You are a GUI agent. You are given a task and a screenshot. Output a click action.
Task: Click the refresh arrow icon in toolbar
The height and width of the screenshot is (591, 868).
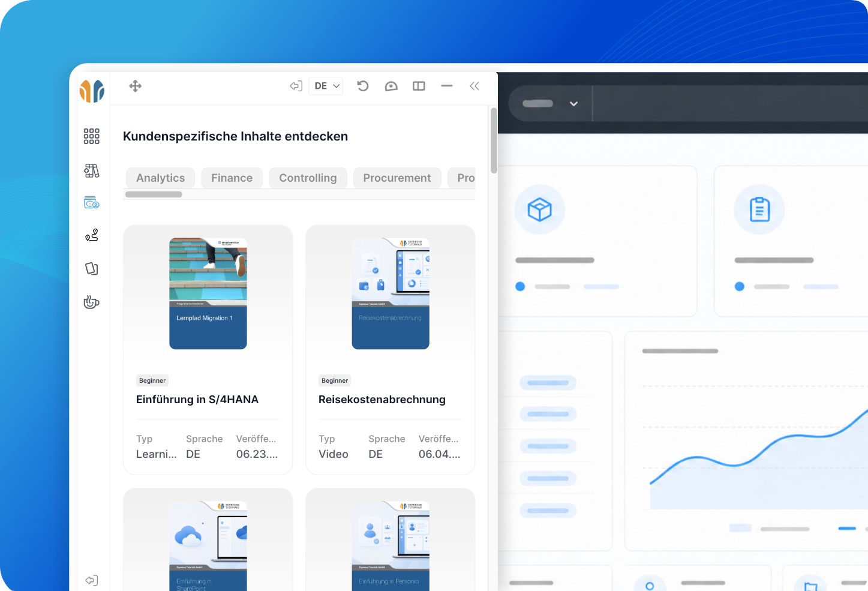coord(362,86)
